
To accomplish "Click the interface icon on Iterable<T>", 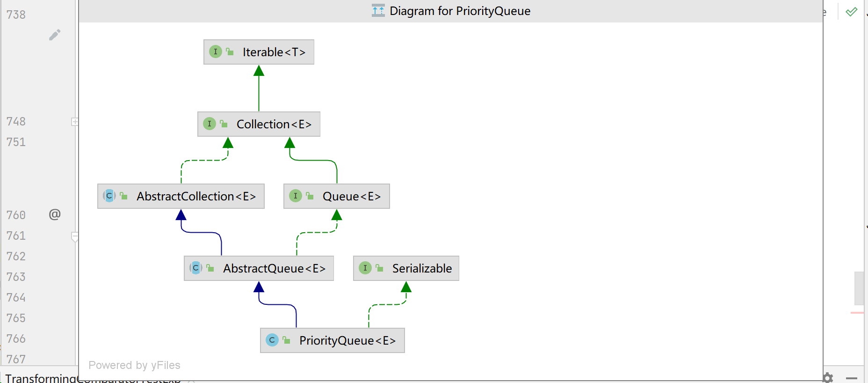I will tap(216, 52).
